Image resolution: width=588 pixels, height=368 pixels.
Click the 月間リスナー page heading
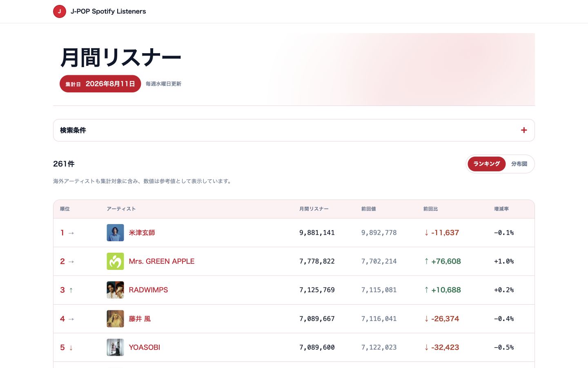[x=120, y=57]
